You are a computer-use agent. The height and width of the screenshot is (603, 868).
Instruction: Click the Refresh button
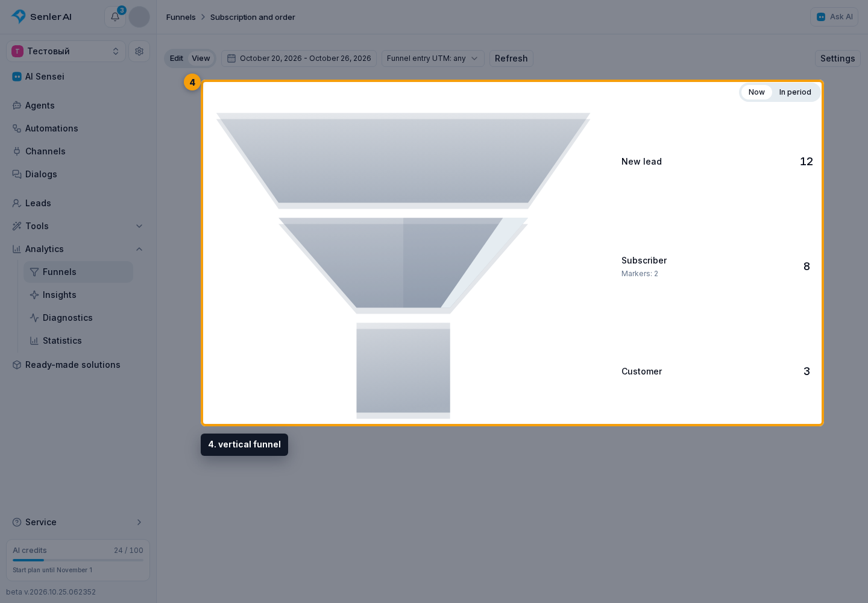[511, 58]
